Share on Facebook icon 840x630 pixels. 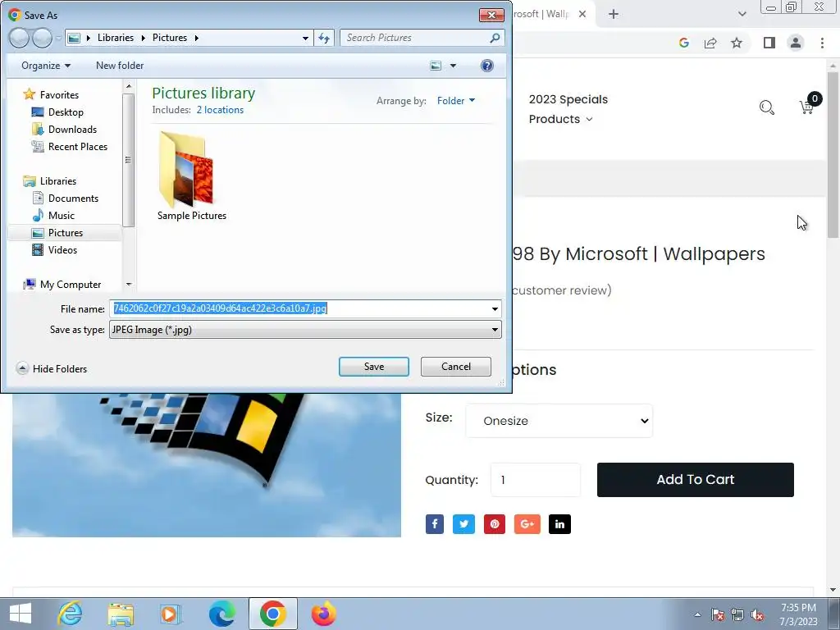(435, 524)
